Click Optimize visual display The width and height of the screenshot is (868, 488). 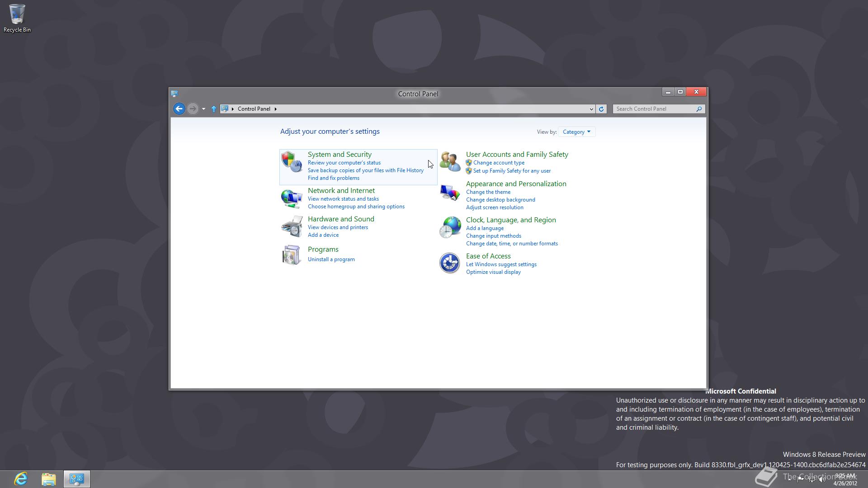(x=493, y=272)
